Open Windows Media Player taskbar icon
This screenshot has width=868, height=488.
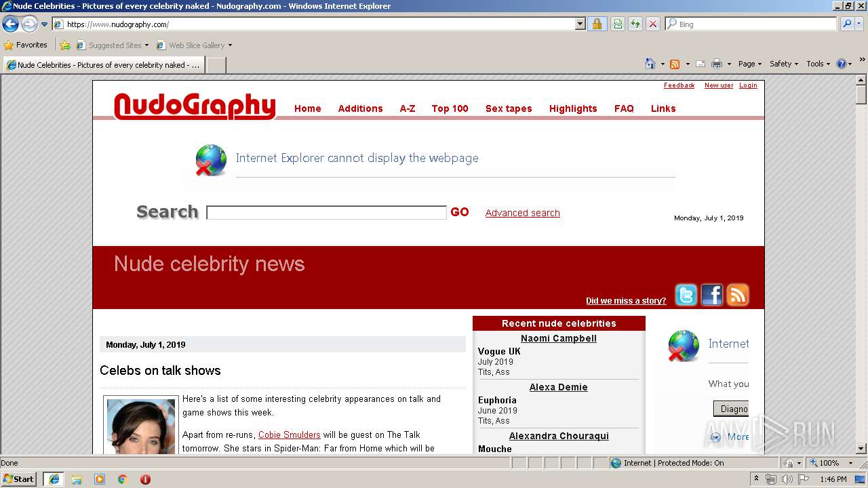100,479
